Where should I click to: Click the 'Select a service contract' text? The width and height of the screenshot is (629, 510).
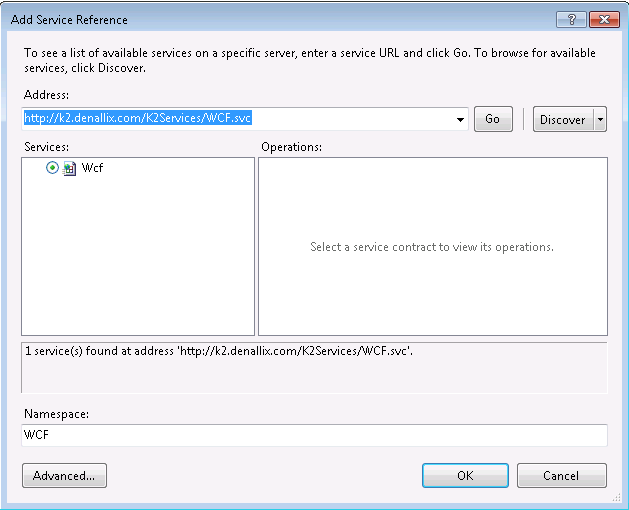click(432, 247)
